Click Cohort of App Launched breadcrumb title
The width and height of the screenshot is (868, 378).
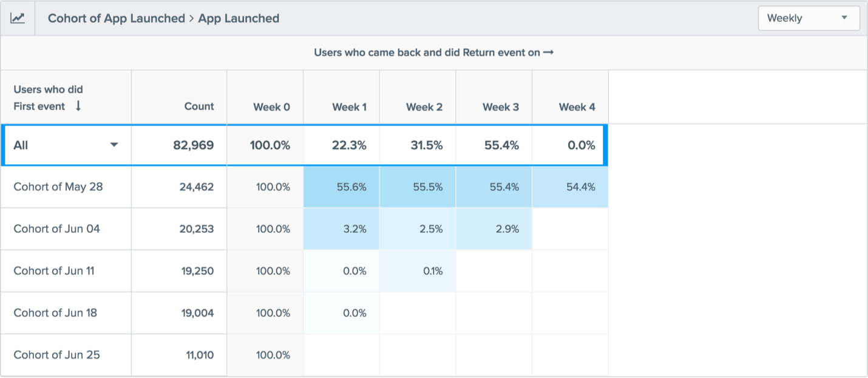coord(116,18)
